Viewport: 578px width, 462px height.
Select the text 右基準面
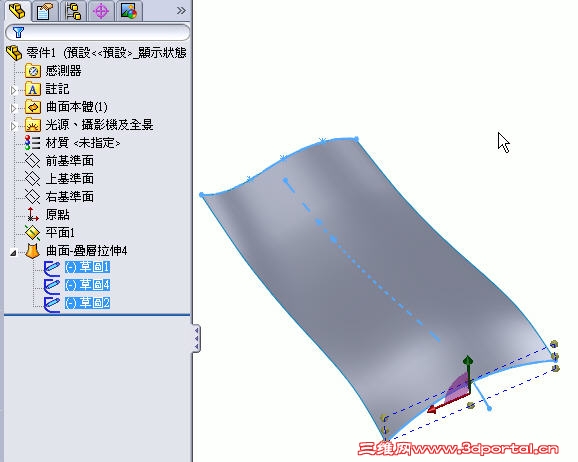69,197
